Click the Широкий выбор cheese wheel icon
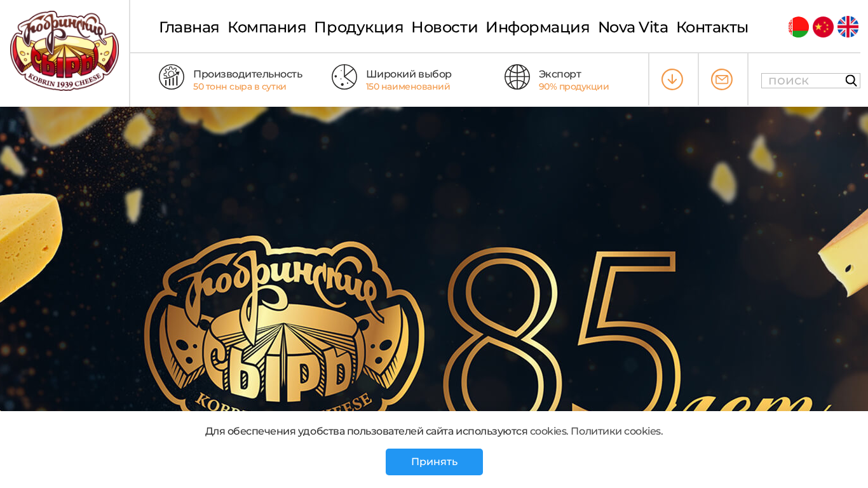Image resolution: width=868 pixels, height=488 pixels. [x=344, y=77]
